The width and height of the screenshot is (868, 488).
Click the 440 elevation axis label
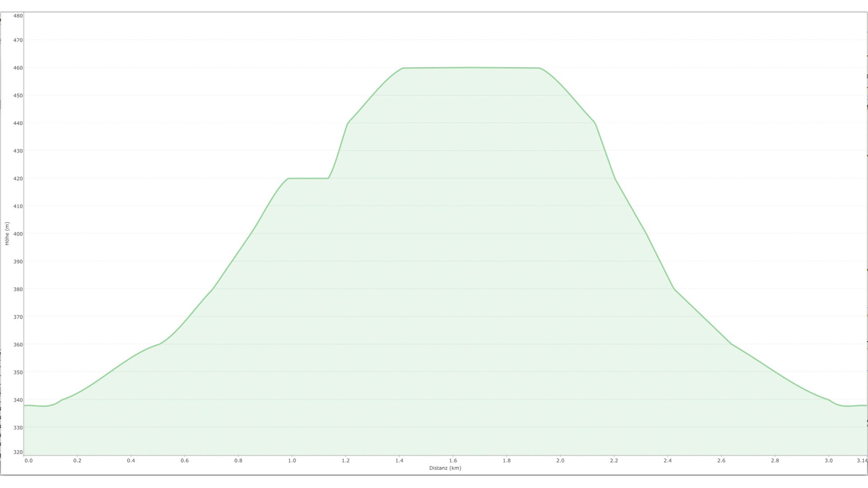(18, 123)
